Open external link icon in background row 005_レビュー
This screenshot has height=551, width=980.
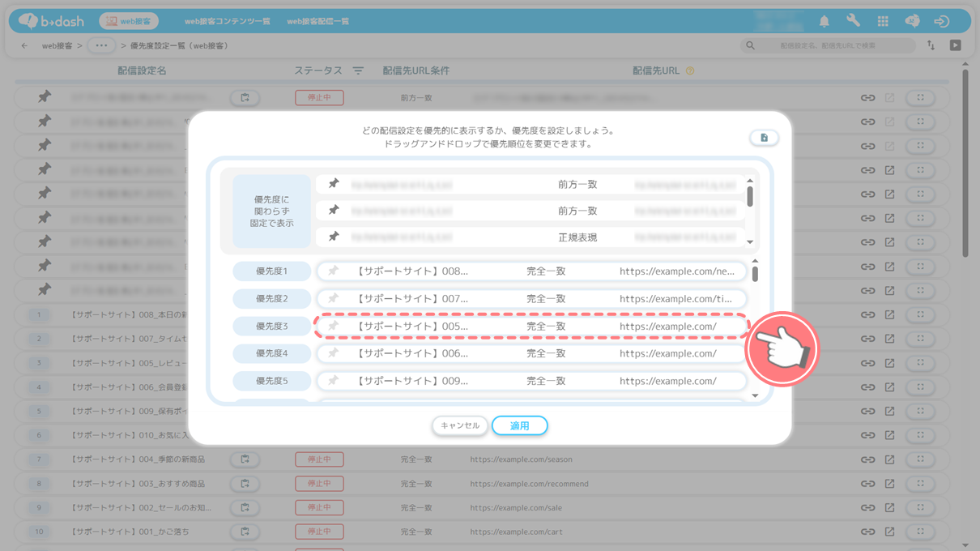(889, 363)
